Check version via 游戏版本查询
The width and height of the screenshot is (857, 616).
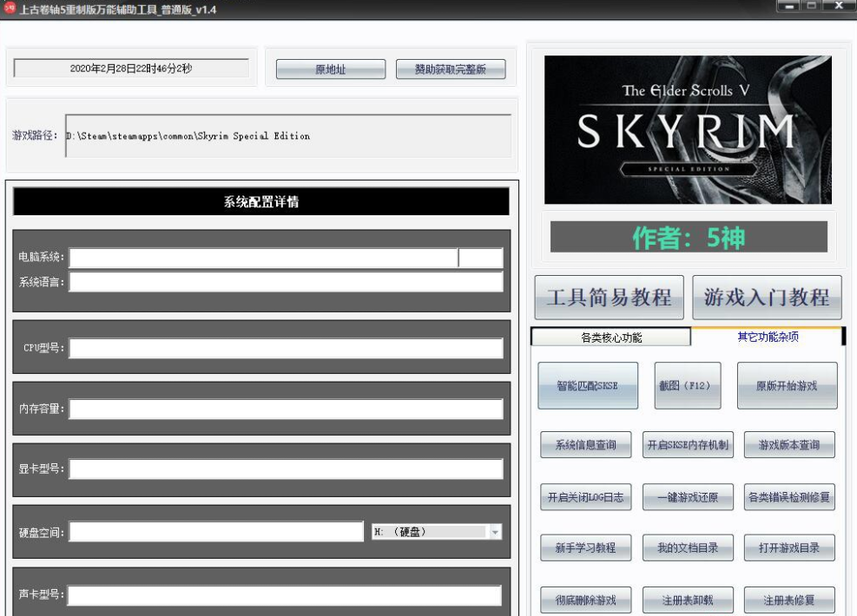(789, 444)
